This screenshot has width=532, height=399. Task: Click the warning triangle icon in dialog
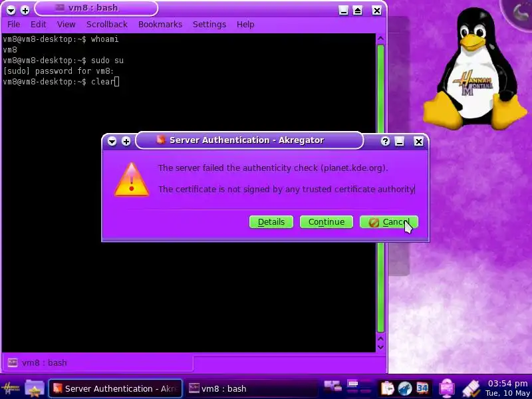click(x=132, y=180)
